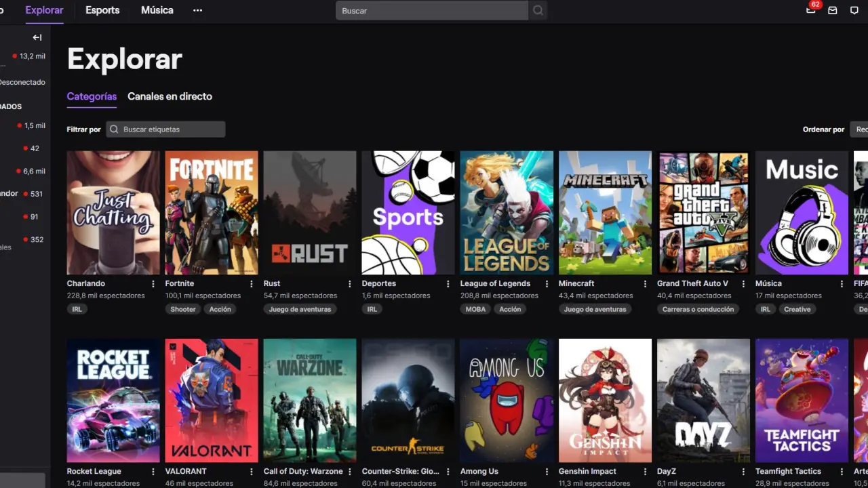
Task: Click the Shooter tag under Fortnite
Action: tap(183, 309)
